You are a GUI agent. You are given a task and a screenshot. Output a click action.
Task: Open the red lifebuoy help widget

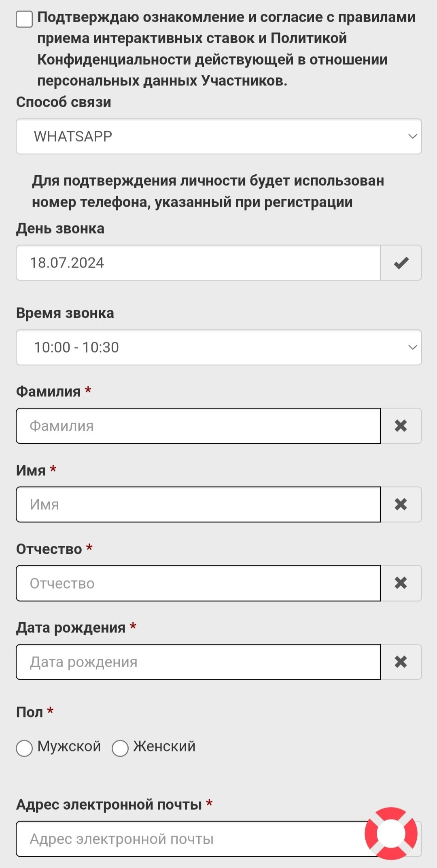click(391, 833)
